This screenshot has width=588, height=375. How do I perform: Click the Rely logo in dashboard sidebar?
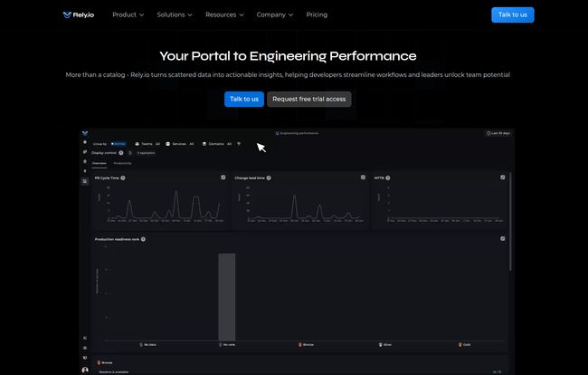[85, 133]
